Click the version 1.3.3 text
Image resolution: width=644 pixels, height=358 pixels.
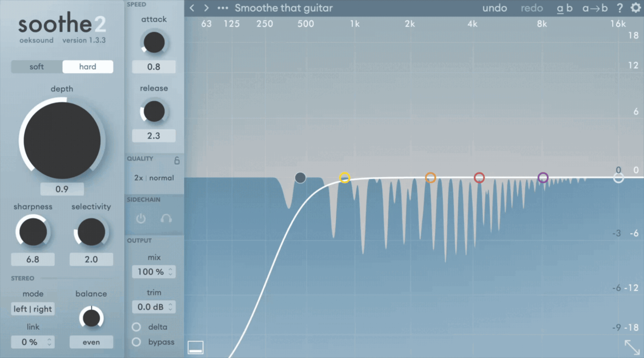[84, 40]
